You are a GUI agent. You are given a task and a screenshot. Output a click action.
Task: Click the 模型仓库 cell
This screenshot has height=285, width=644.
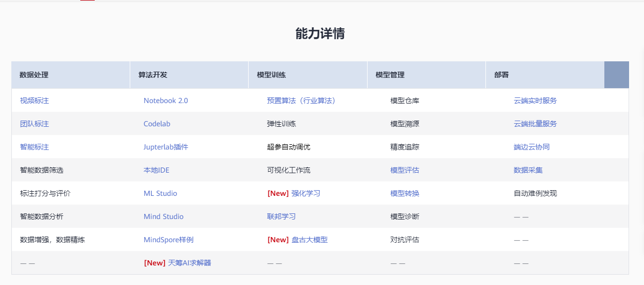405,100
